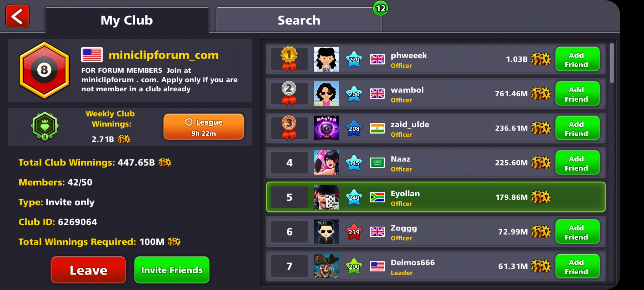Screen dimensions: 644x290
Task: Add Deimos666 as a friend
Action: [x=577, y=266]
